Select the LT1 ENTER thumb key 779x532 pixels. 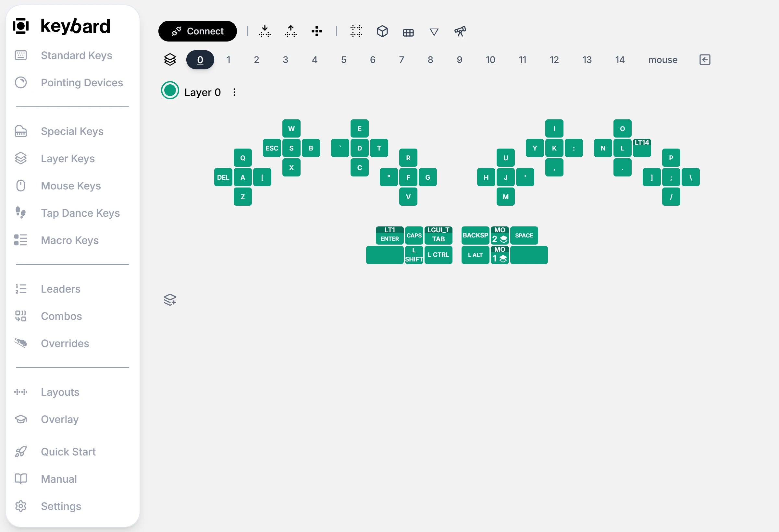coord(389,236)
